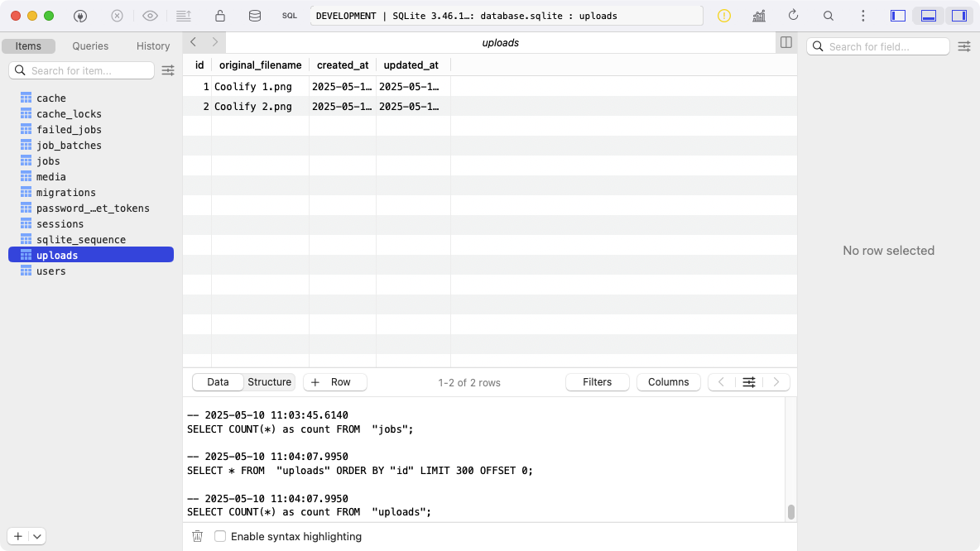Open pagination settings between the page arrows
Screen dimensions: 980x551
tap(749, 382)
